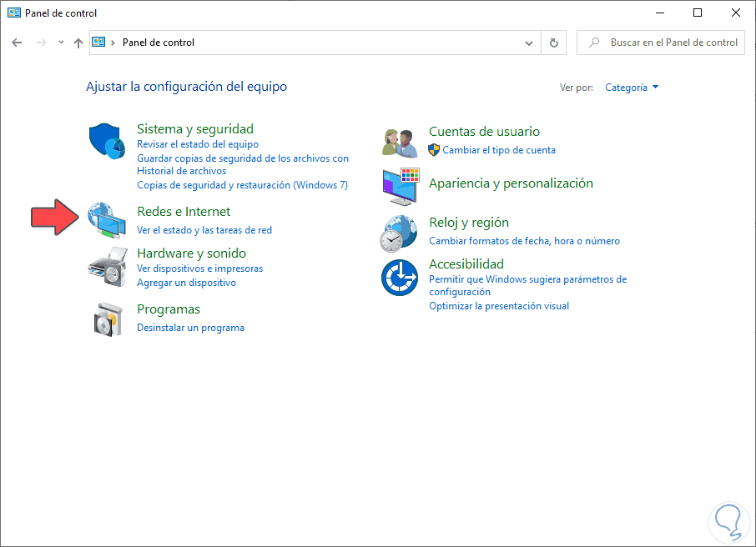
Task: Open Ver dispositivos e impresoras
Action: (x=199, y=268)
